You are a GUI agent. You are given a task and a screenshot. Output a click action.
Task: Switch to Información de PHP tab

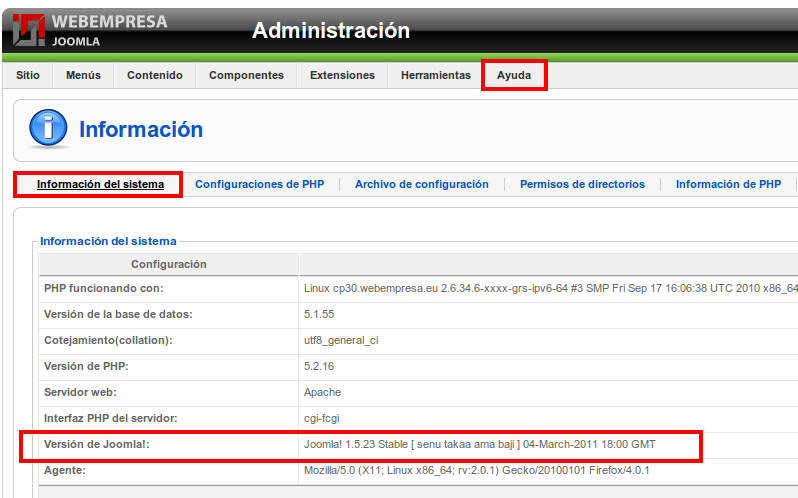[728, 184]
